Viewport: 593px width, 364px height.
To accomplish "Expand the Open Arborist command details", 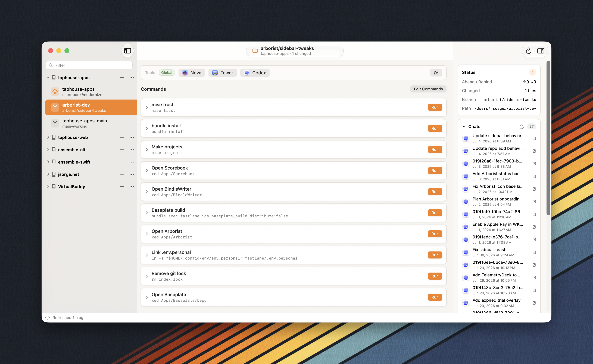I will [x=146, y=234].
